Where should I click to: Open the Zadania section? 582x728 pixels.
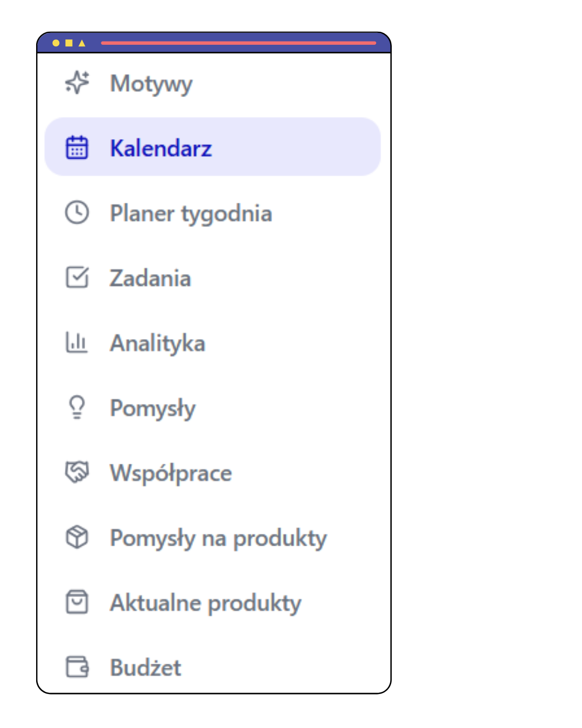pyautogui.click(x=150, y=278)
